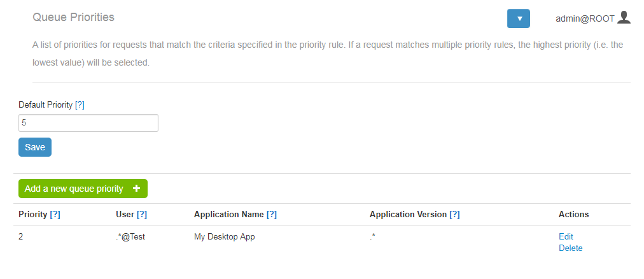Edit the My Desktop App priority rule

pyautogui.click(x=566, y=237)
